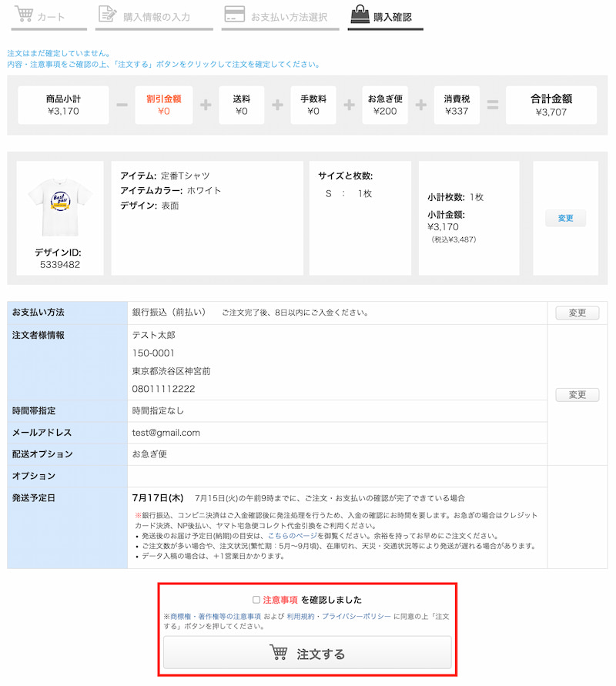
Task: Click the 小計枚数: 1枚 text
Action: point(455,197)
